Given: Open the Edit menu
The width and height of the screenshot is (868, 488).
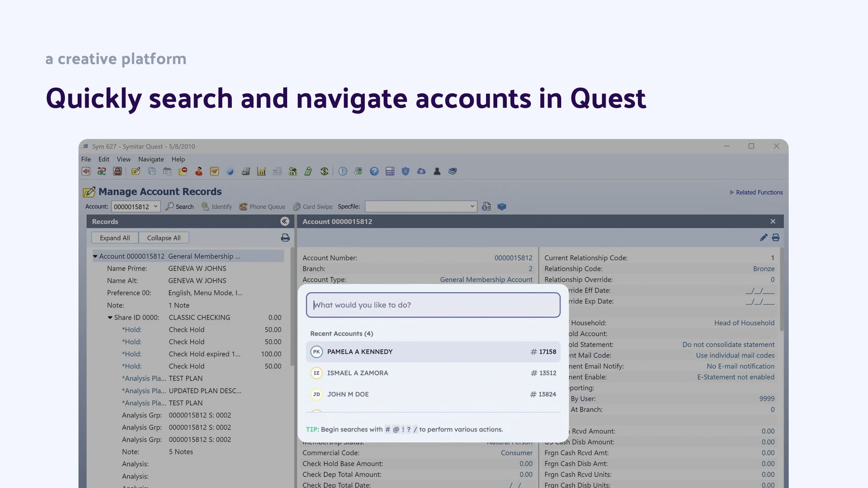Looking at the screenshot, I should (x=104, y=159).
